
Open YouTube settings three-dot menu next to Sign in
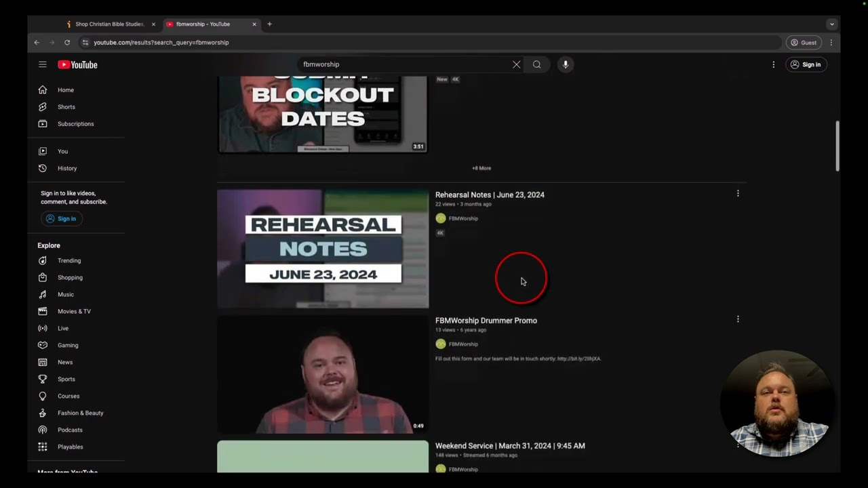click(x=773, y=64)
